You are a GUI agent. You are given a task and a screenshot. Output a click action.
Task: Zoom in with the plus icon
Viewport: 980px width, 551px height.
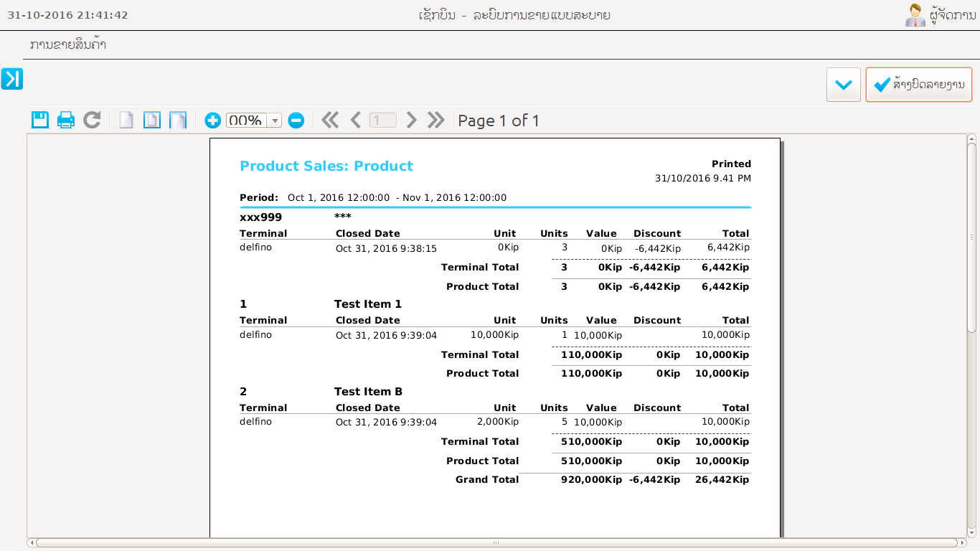212,121
